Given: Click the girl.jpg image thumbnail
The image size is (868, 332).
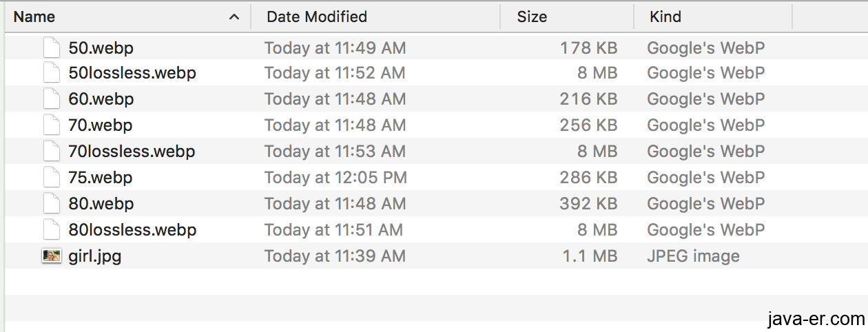Looking at the screenshot, I should (52, 256).
